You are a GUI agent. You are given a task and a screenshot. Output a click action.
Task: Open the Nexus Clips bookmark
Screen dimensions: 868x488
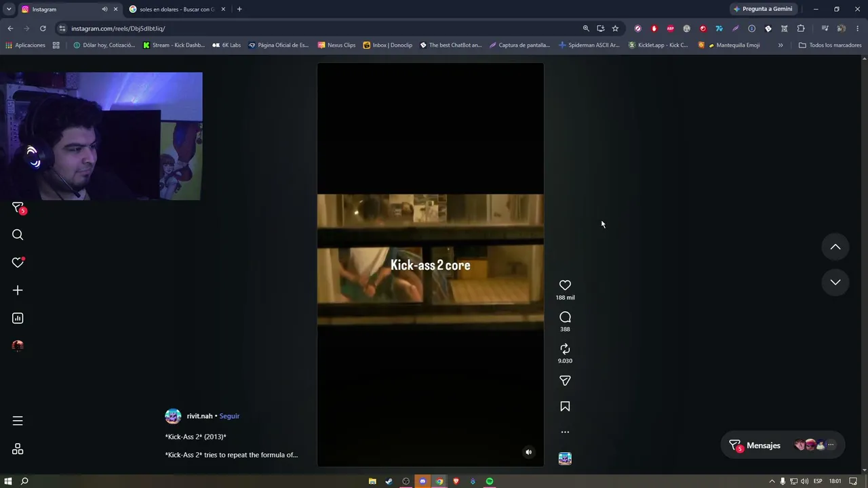pos(336,45)
